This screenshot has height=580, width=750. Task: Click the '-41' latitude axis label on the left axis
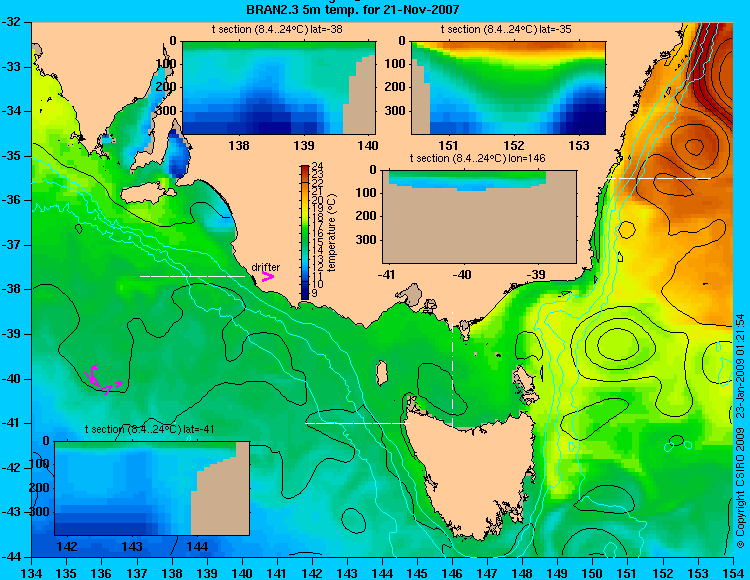point(11,423)
